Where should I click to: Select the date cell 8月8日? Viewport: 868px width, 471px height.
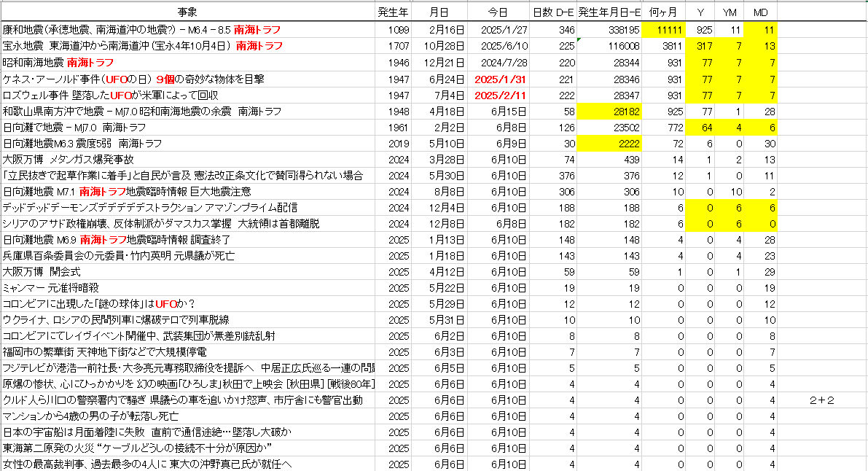(439, 192)
